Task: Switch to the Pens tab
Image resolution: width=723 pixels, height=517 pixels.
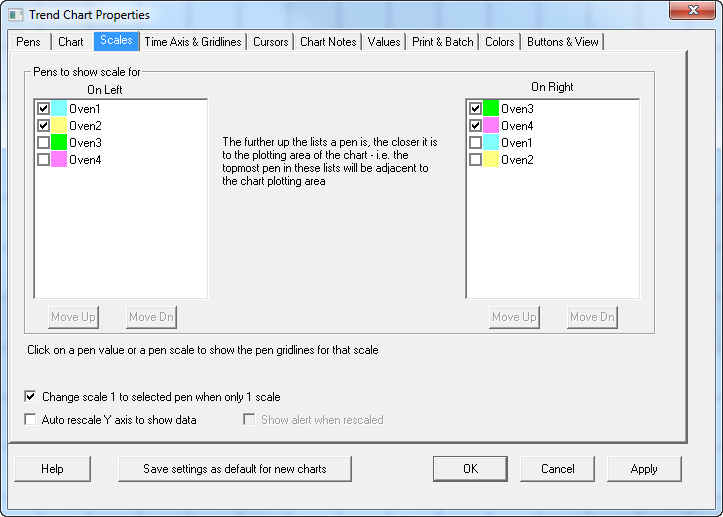Action: coord(28,42)
